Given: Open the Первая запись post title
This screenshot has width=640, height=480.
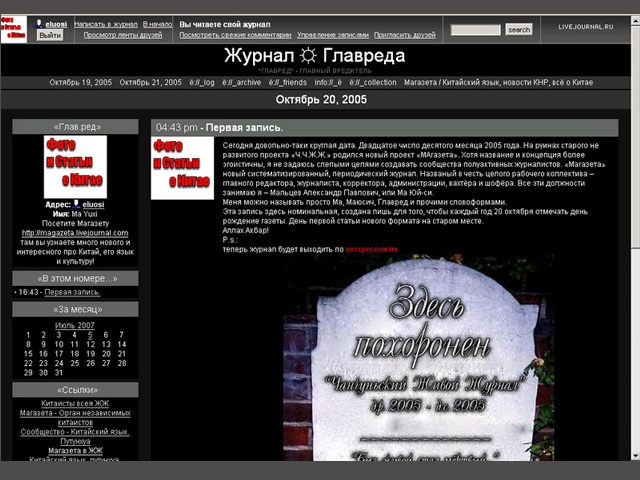Looking at the screenshot, I should click(x=244, y=128).
